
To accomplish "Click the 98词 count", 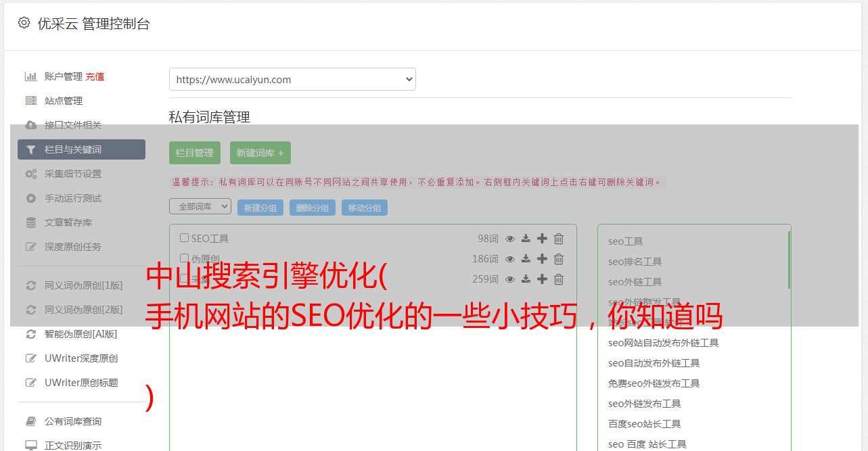I will [488, 239].
